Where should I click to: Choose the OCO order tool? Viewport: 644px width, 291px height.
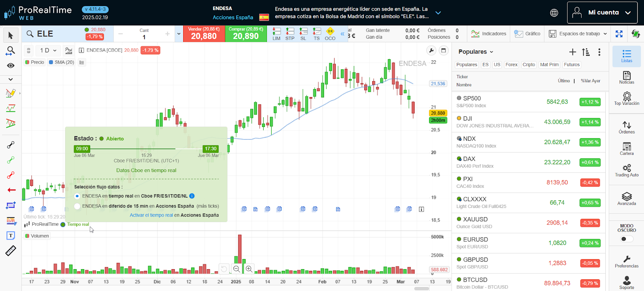pos(330,34)
